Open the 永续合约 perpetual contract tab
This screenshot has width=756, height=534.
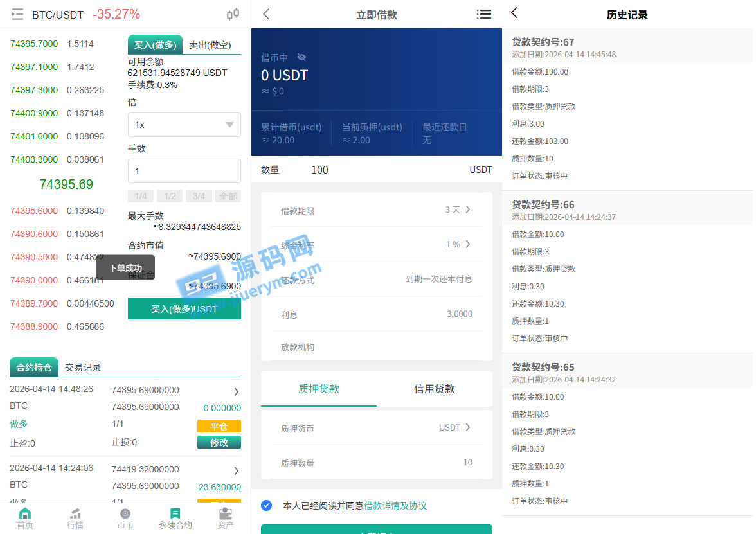[x=175, y=519]
